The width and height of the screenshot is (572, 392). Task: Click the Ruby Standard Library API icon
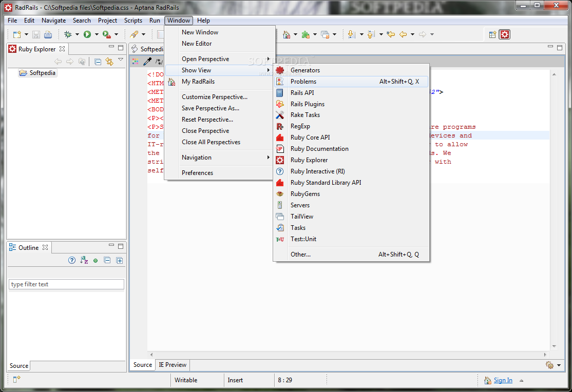[280, 183]
